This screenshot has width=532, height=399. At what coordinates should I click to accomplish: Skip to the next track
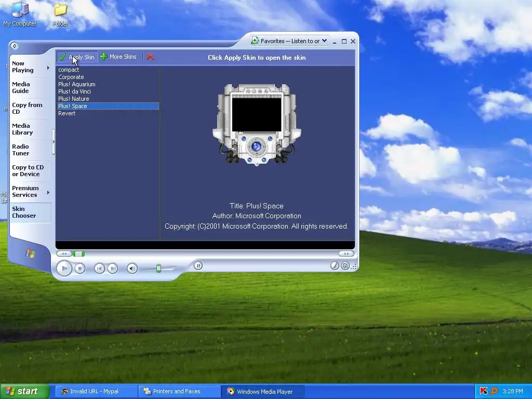pos(112,269)
